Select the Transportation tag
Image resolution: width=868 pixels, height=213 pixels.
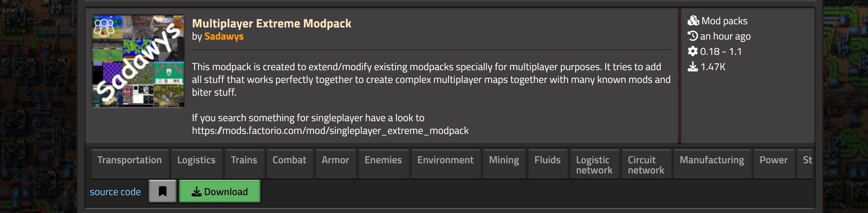[129, 164]
